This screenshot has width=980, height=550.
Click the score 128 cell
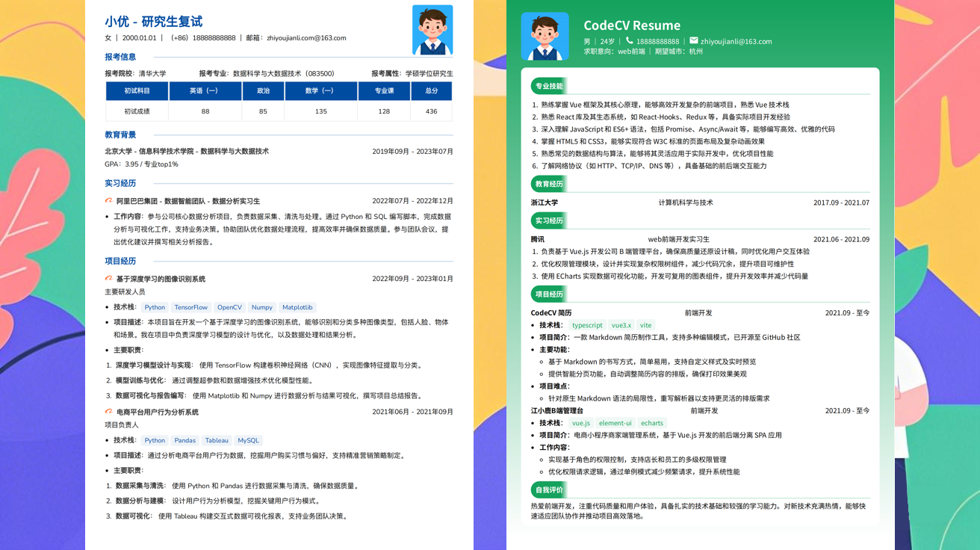[x=384, y=111]
